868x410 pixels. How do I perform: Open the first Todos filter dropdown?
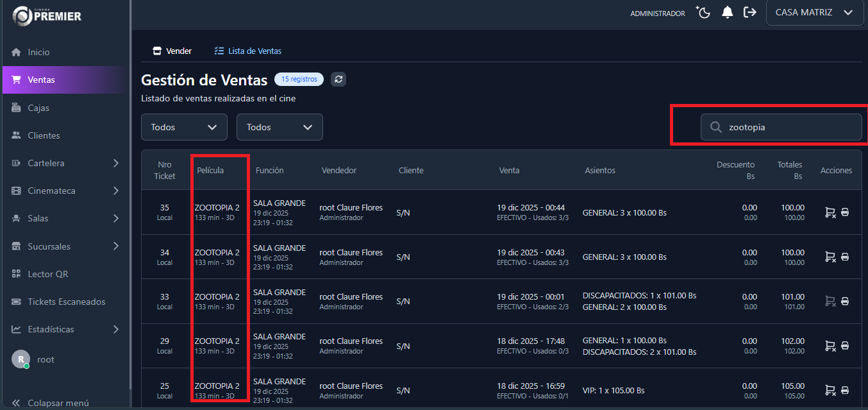[184, 127]
